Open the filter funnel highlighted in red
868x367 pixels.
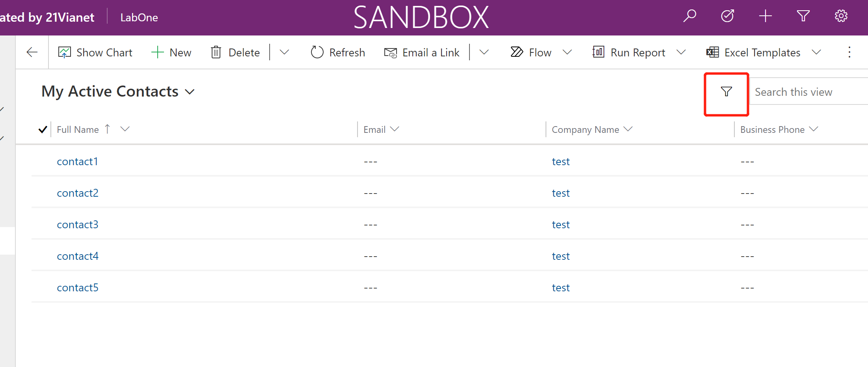[726, 91]
